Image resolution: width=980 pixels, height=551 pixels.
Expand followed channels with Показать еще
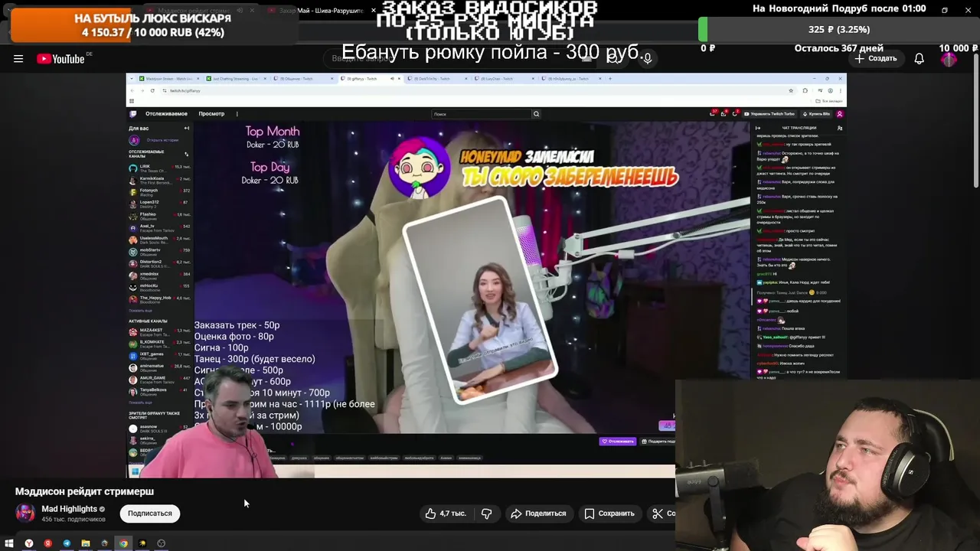pos(140,311)
